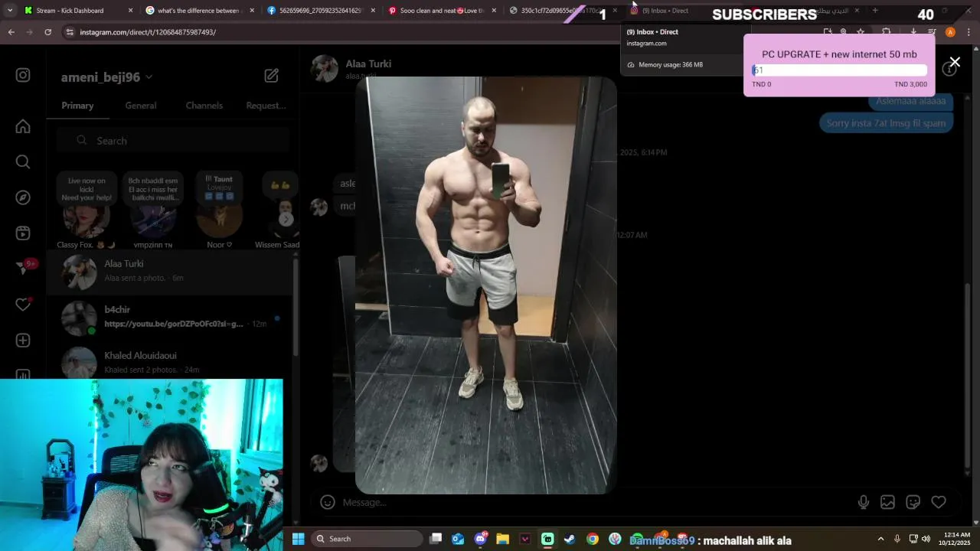
Task: Click the Instagram logo in the sidebar
Action: [x=23, y=75]
